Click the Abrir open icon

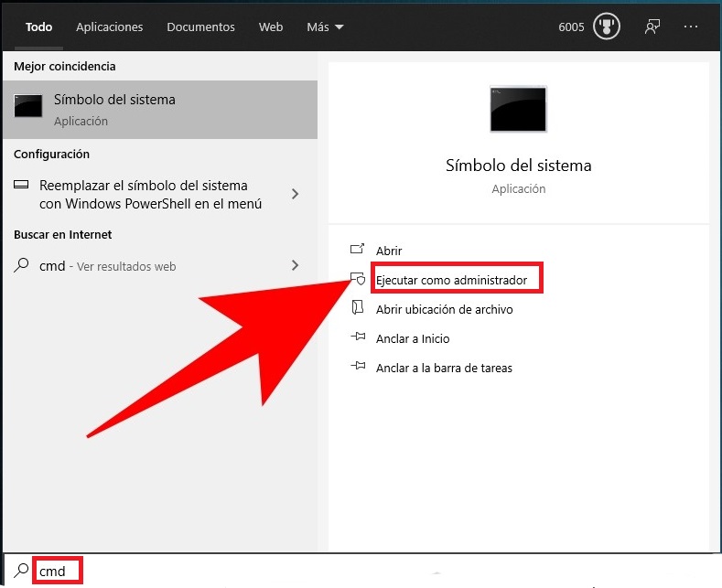point(357,249)
